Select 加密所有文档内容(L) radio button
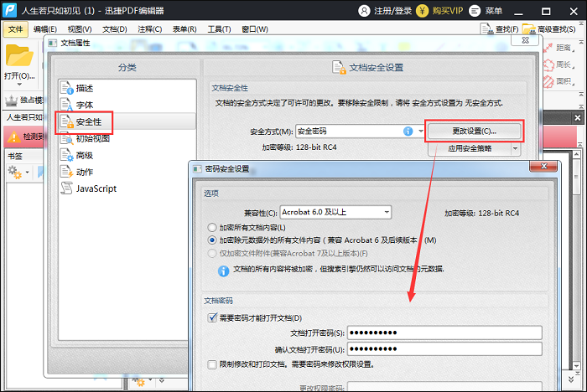The width and height of the screenshot is (587, 392). click(212, 228)
